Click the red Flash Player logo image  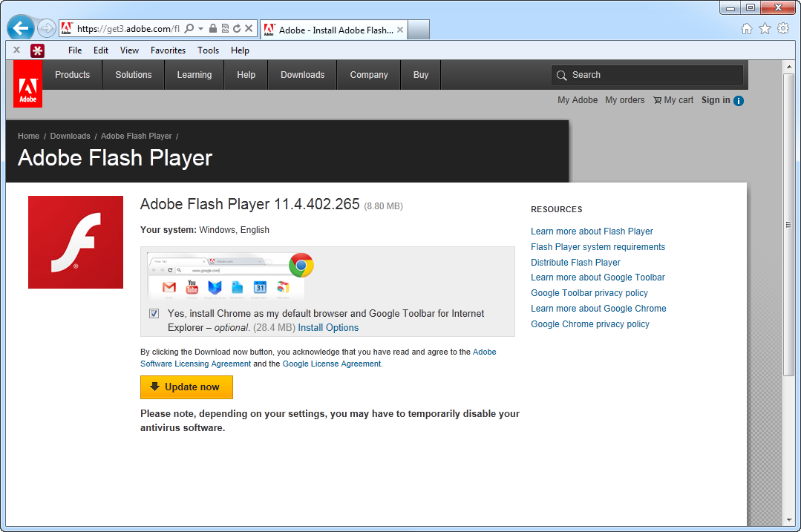coord(76,242)
